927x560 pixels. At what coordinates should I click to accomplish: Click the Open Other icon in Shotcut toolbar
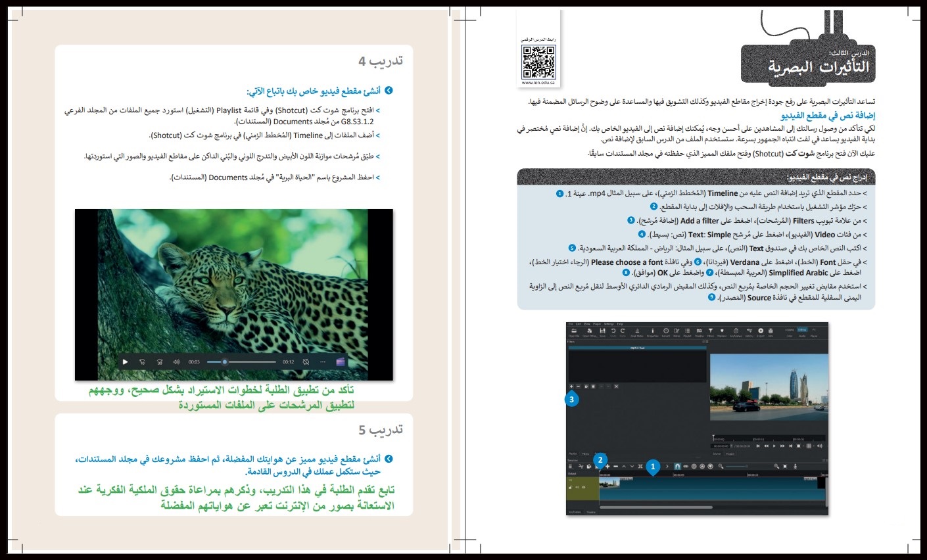tap(590, 331)
